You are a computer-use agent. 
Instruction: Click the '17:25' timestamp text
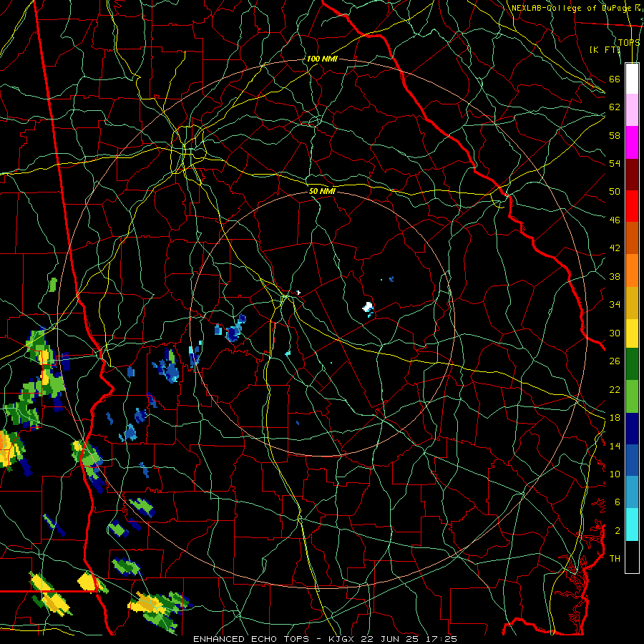(x=442, y=639)
